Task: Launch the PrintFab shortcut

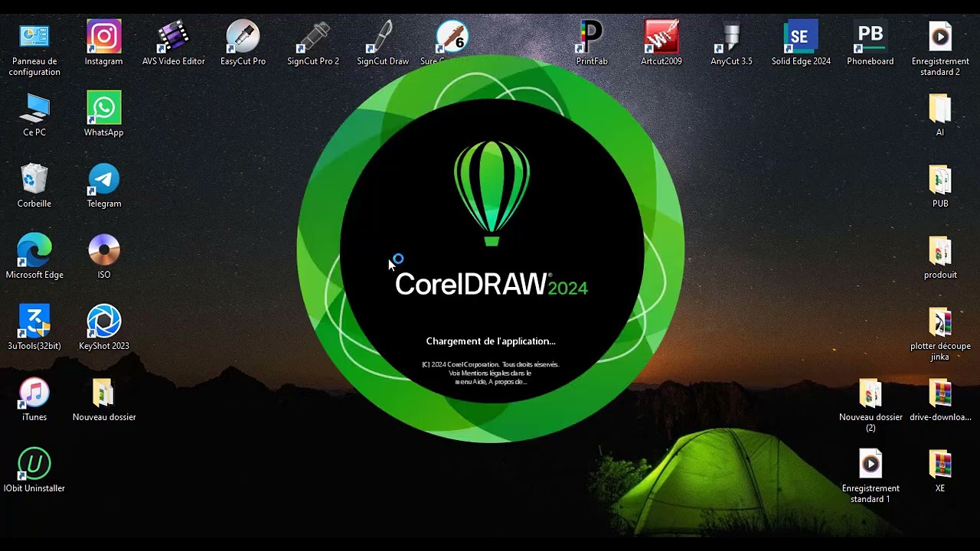Action: [x=591, y=43]
